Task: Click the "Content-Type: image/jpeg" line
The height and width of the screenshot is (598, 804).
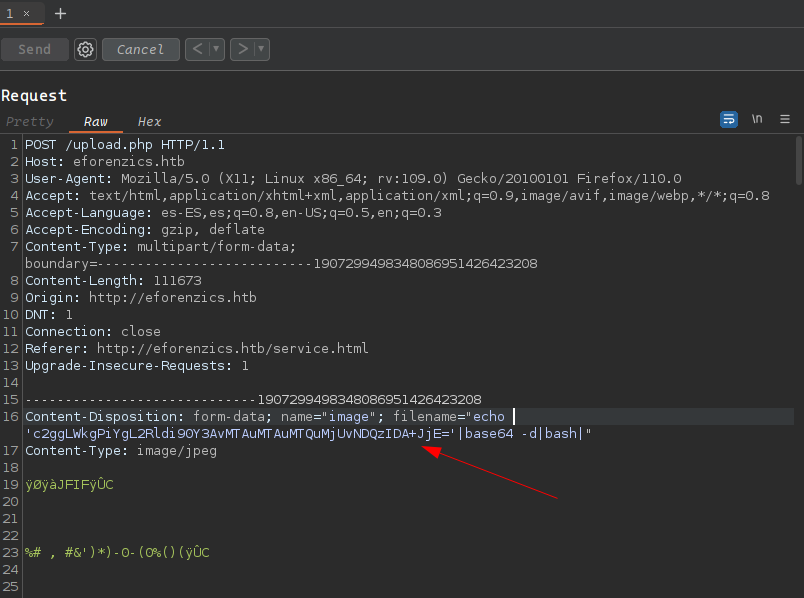Action: [x=121, y=451]
